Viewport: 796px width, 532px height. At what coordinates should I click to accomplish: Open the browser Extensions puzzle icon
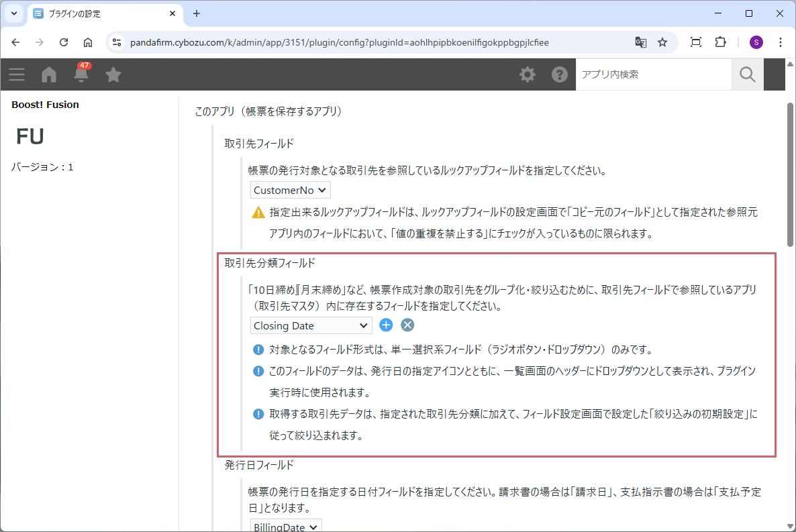point(720,42)
